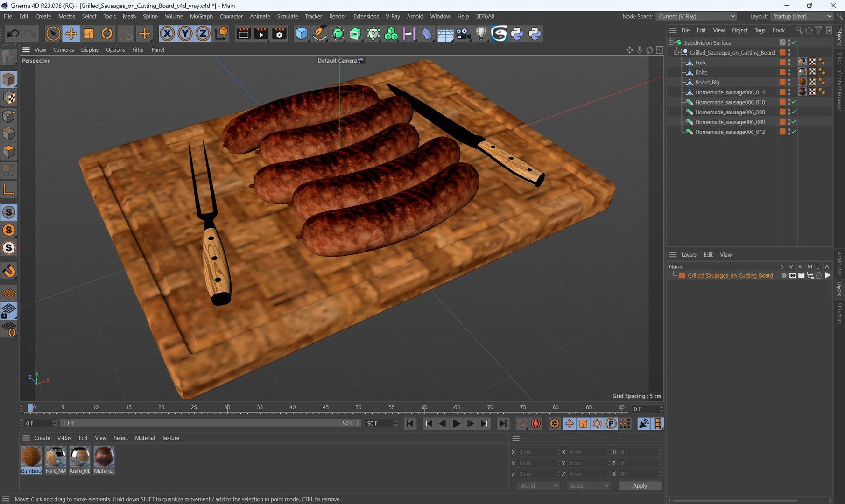Screen dimensions: 845x504
Task: Add a Cube primitive object
Action: point(302,34)
